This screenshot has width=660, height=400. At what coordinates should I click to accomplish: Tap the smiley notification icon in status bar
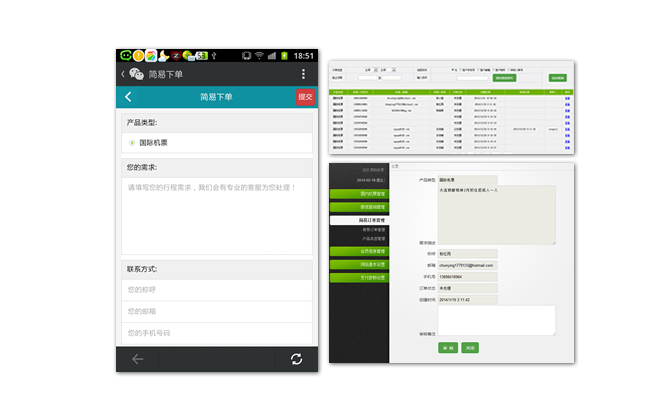(127, 55)
